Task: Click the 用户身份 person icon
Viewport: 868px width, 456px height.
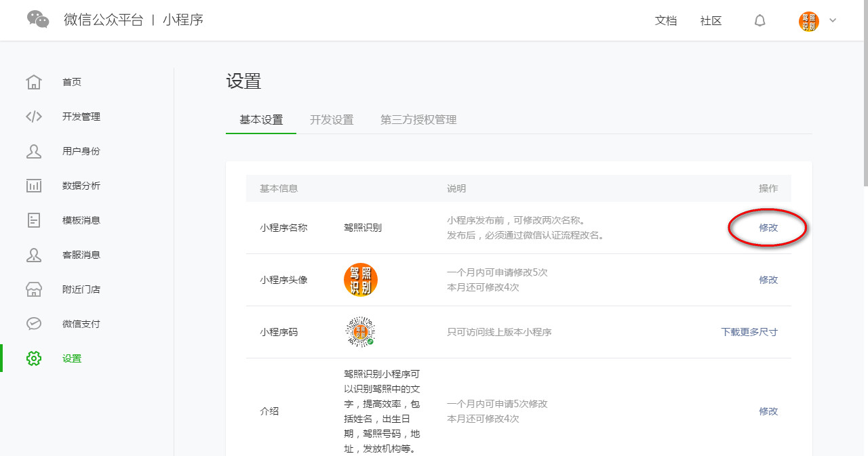Action: [34, 151]
